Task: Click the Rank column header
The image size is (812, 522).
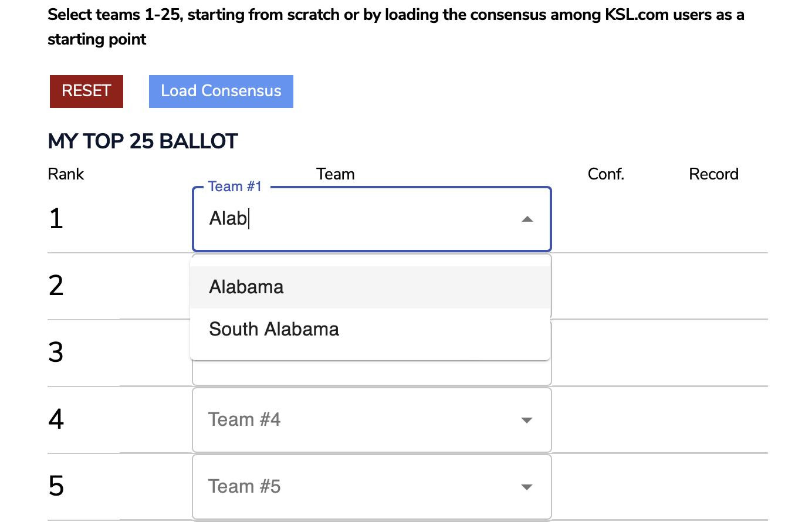Action: [66, 174]
